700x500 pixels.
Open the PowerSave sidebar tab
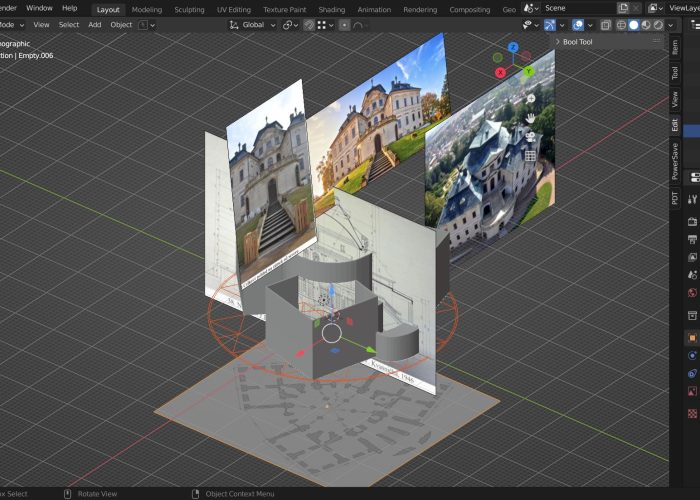tap(675, 159)
